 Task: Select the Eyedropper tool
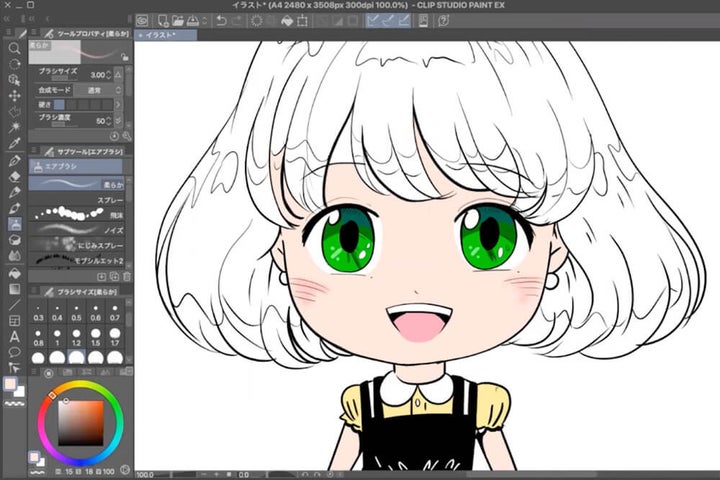point(14,143)
